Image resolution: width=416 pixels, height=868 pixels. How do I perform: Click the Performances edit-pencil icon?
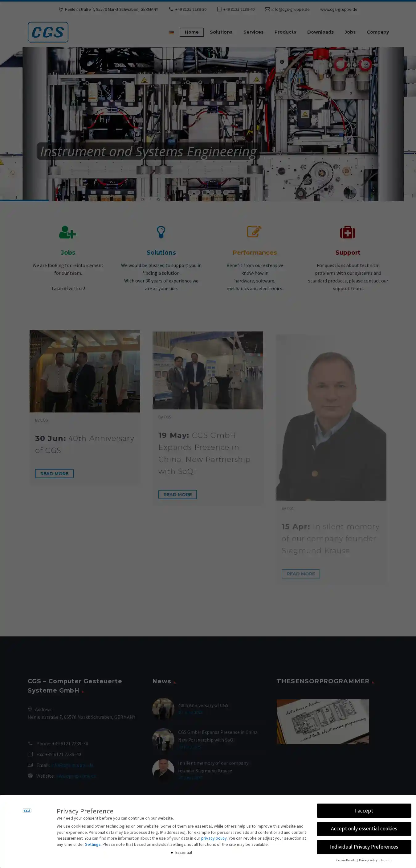tap(254, 232)
